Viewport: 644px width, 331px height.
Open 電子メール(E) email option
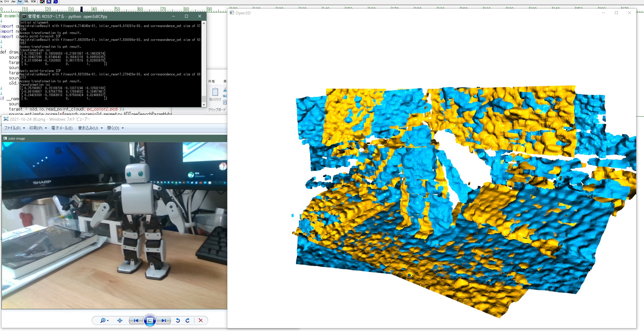62,128
